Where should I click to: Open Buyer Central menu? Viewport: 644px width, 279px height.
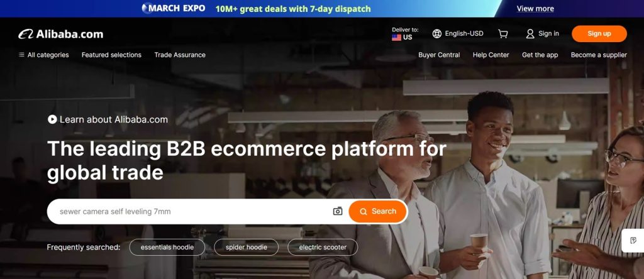pos(439,55)
